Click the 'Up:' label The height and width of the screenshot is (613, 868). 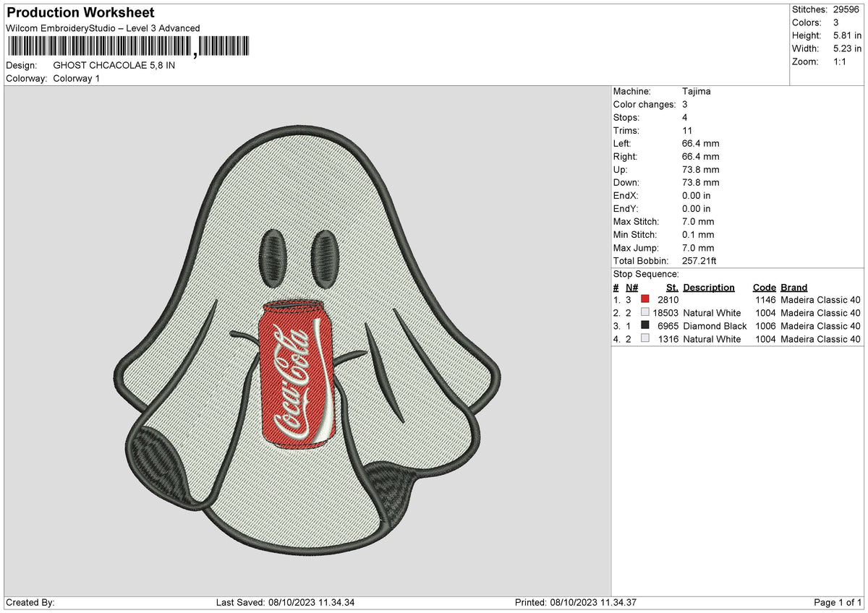pyautogui.click(x=621, y=169)
